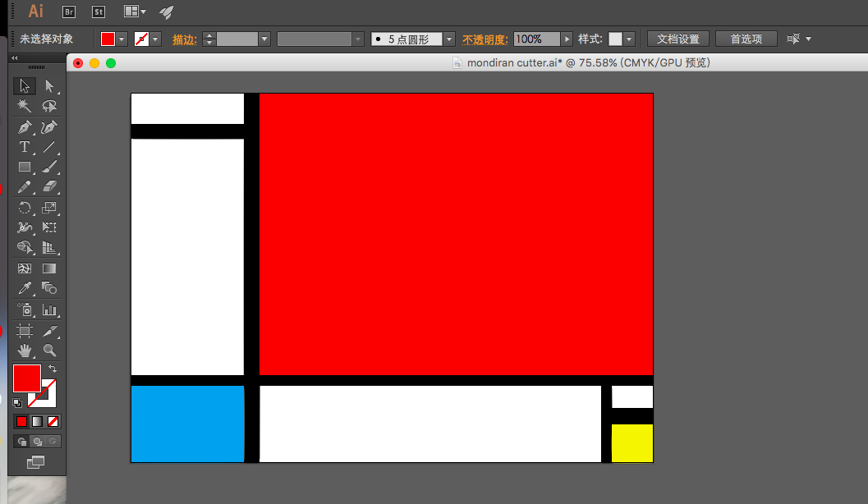Select the Zoom magnifier tool

coord(49,351)
